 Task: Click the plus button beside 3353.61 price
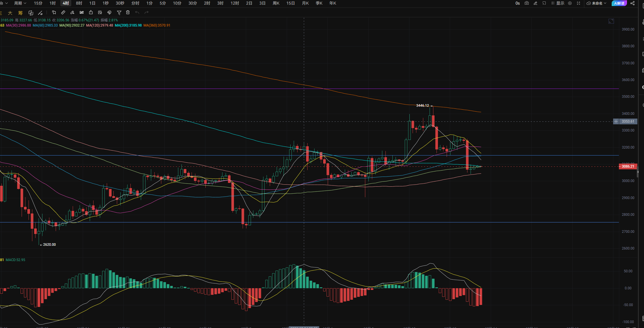pyautogui.click(x=616, y=121)
